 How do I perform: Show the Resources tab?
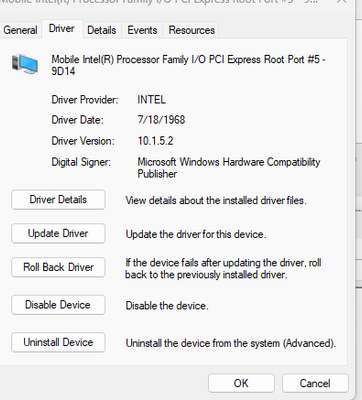pyautogui.click(x=192, y=30)
